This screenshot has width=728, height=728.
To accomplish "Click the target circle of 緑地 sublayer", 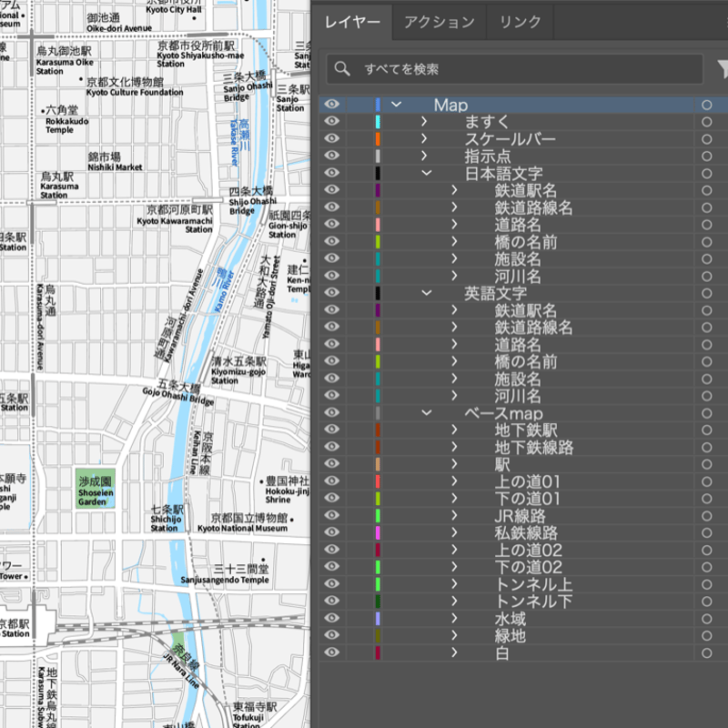I will (x=706, y=635).
